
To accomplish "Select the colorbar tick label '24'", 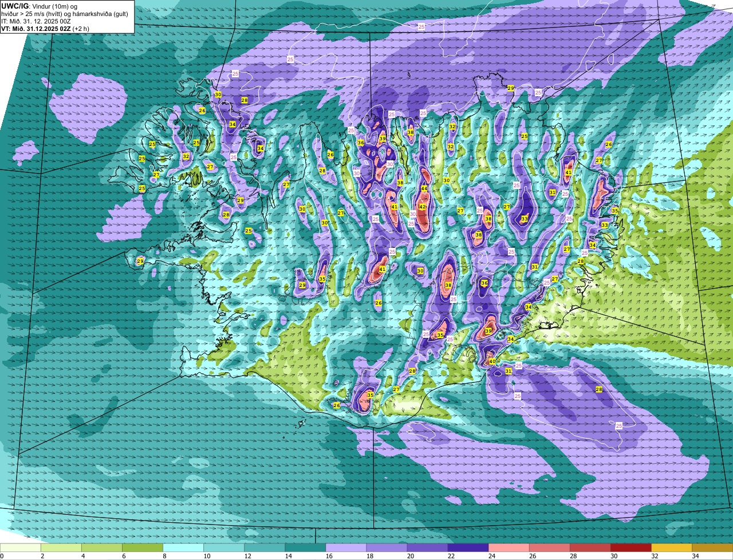I will [x=491, y=556].
